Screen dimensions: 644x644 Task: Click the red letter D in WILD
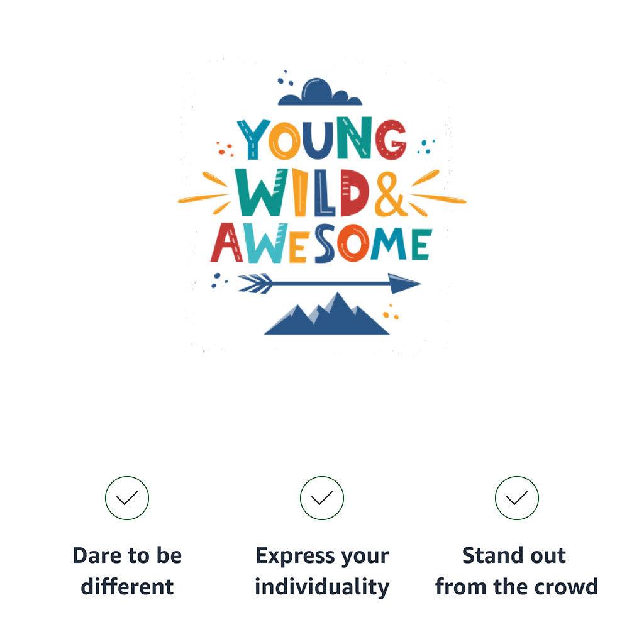[355, 196]
